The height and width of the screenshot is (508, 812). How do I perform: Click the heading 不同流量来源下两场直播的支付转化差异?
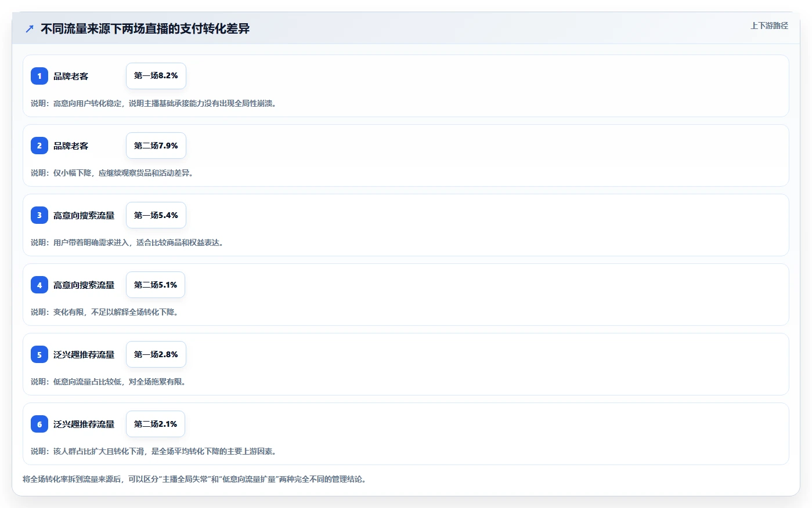[x=145, y=28]
